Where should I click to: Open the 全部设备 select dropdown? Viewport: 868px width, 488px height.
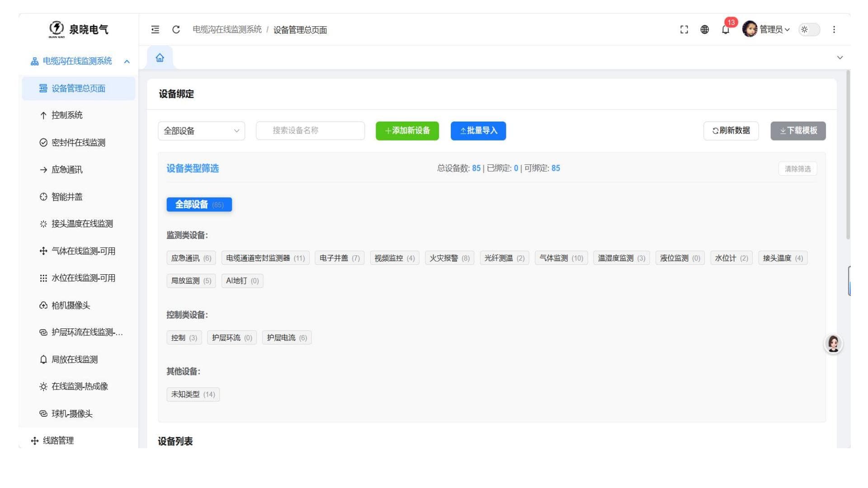[x=201, y=131]
